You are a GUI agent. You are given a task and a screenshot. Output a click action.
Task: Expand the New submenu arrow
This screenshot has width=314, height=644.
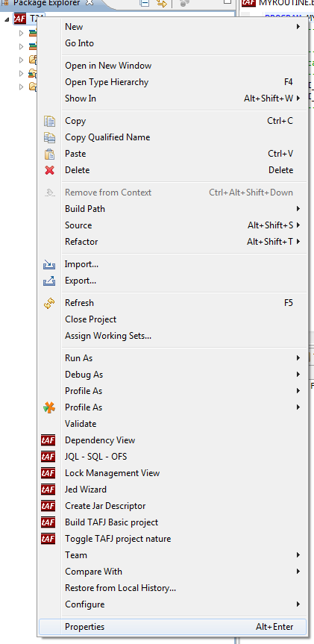(298, 27)
